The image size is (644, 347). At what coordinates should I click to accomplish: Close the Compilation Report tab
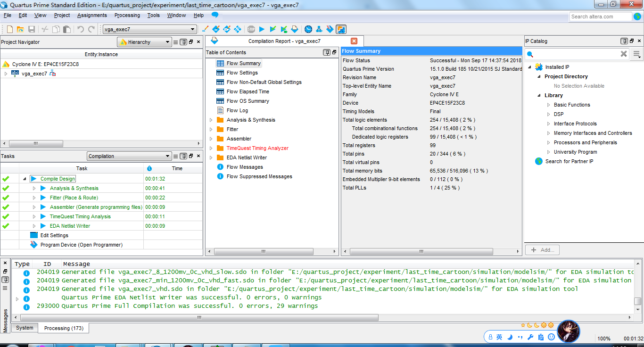pos(354,41)
